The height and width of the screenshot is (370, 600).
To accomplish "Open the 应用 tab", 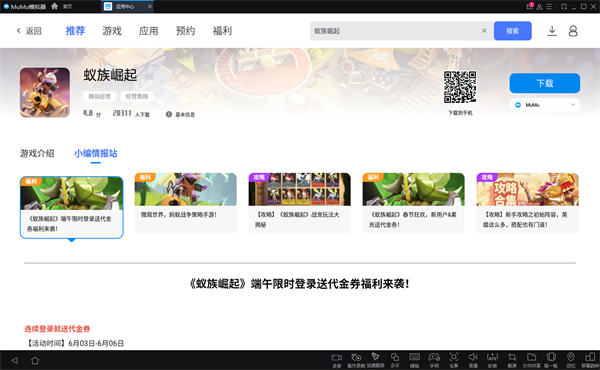I will pyautogui.click(x=148, y=31).
